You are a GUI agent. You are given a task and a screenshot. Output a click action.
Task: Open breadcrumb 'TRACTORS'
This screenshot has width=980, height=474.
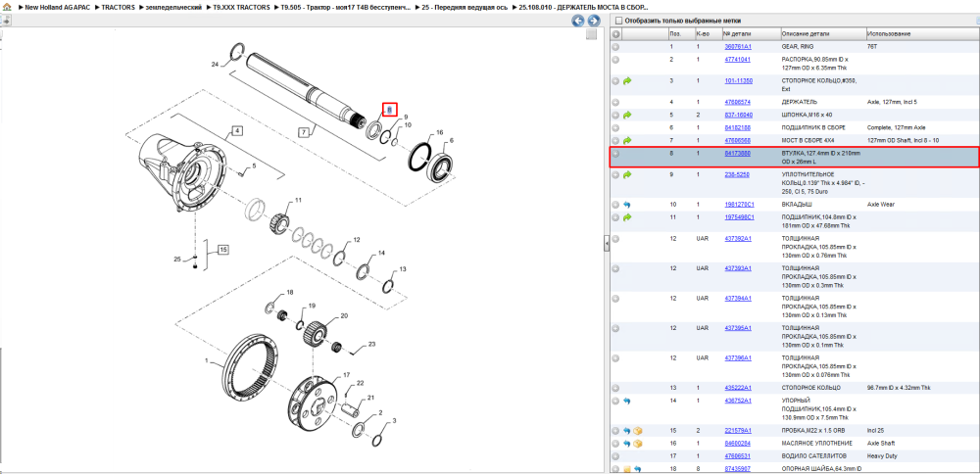[119, 7]
